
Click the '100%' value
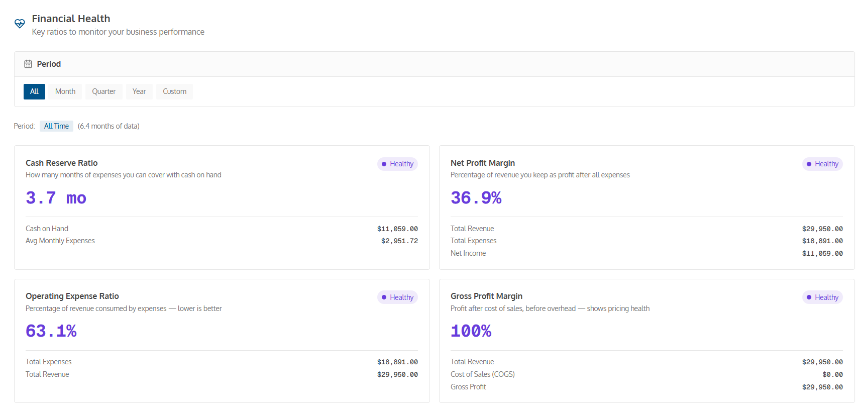[471, 331]
